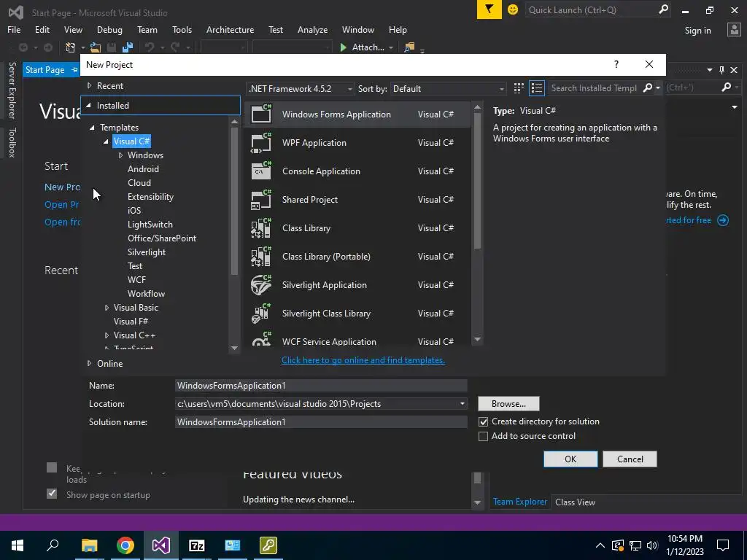747x560 pixels.
Task: Click the go online and find templates link
Action: (x=363, y=360)
